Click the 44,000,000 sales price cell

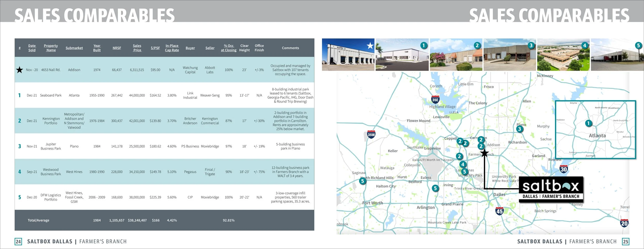tap(137, 95)
